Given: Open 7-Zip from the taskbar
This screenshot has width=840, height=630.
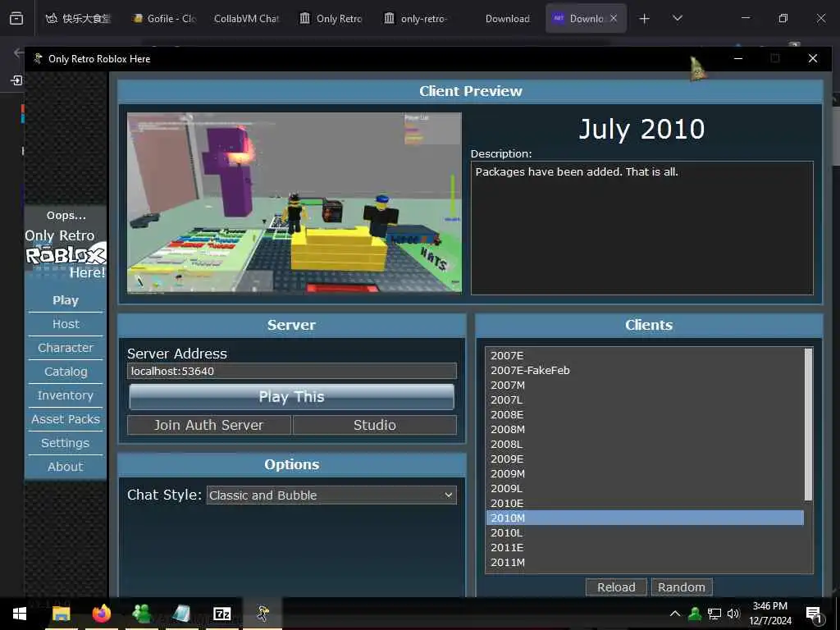Looking at the screenshot, I should [x=221, y=614].
